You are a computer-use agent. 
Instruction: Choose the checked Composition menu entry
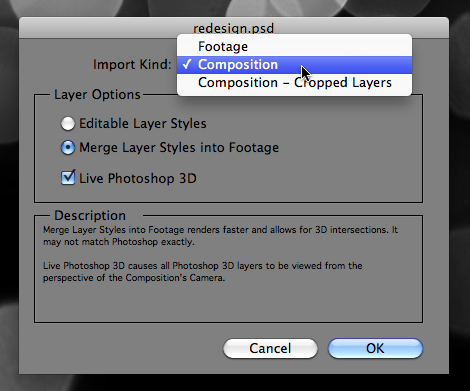[x=294, y=65]
